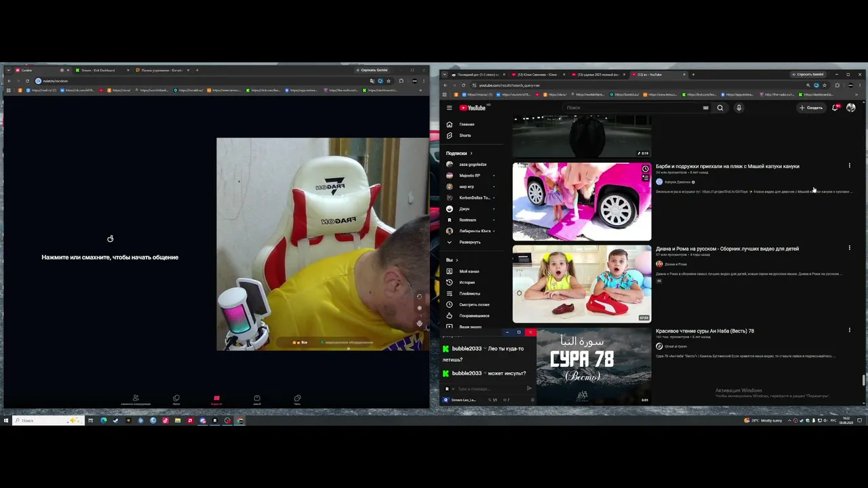868x488 pixels.
Task: Open История in YouTube sidebar
Action: 471,283
